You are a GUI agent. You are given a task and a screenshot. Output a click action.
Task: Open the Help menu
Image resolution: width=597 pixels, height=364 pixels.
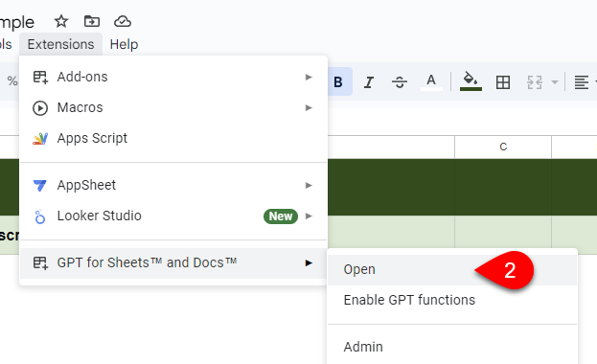(x=124, y=44)
